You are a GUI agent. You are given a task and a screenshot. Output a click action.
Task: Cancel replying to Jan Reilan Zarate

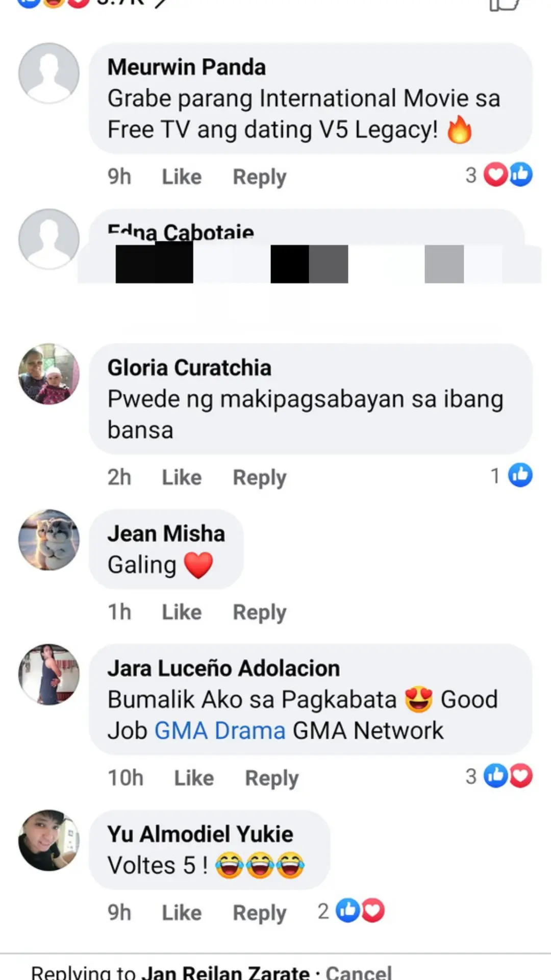point(359,972)
